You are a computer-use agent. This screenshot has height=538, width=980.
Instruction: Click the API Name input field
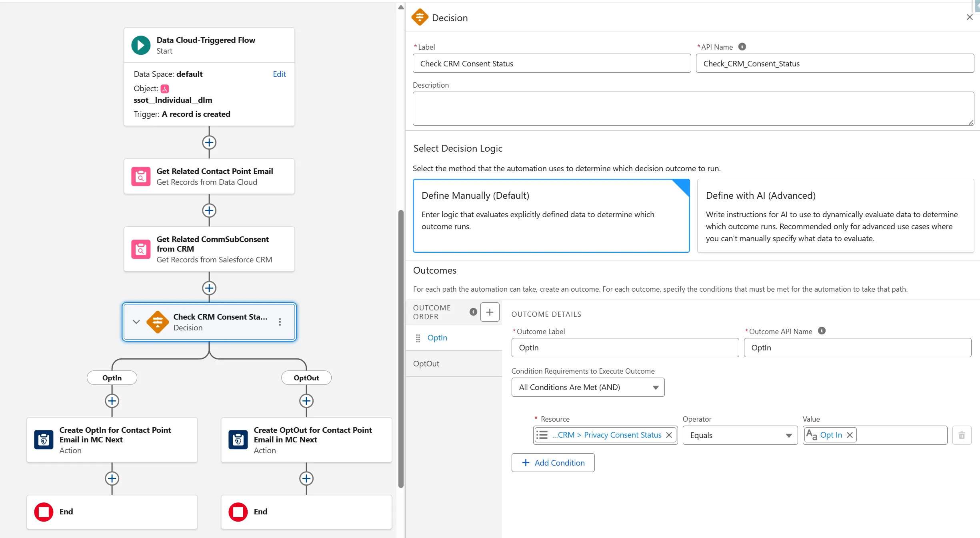point(835,64)
